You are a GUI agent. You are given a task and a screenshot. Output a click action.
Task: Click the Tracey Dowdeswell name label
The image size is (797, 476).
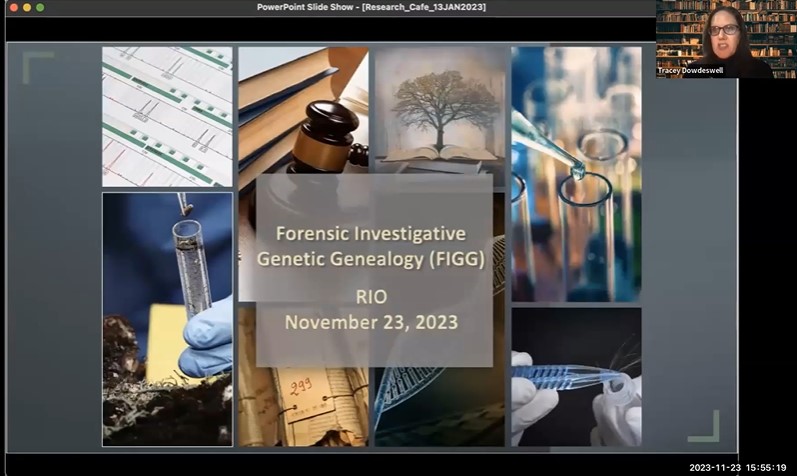690,71
